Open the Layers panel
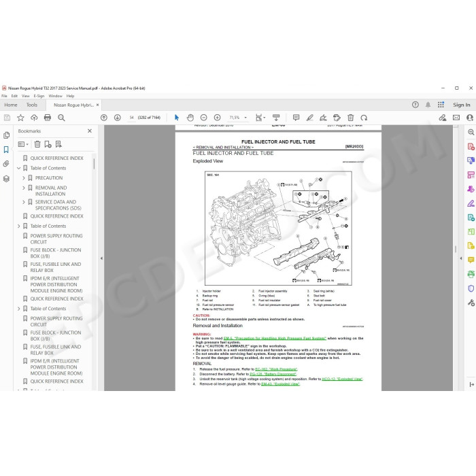476x476 pixels. tap(6, 178)
